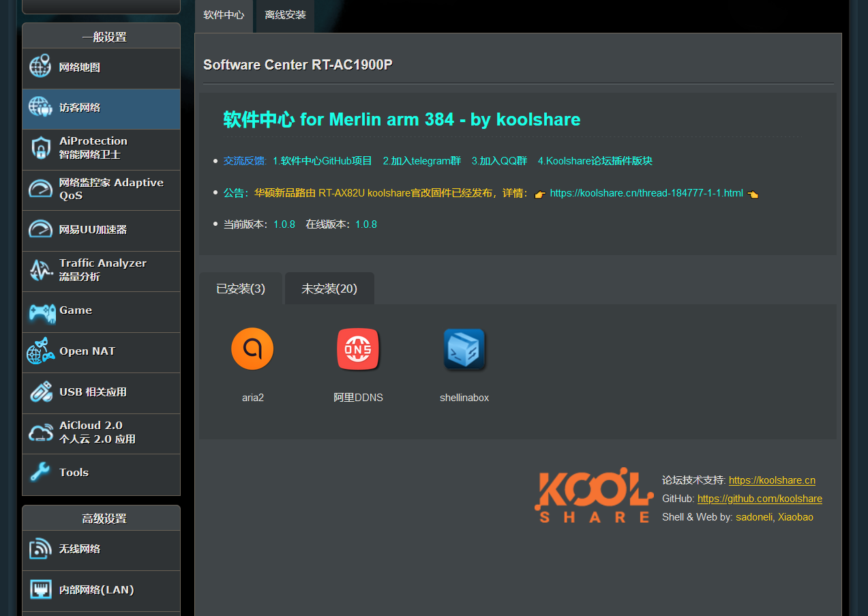Open AiCloud 2.0 个人云 menu item
The image size is (868, 616).
[x=101, y=433]
